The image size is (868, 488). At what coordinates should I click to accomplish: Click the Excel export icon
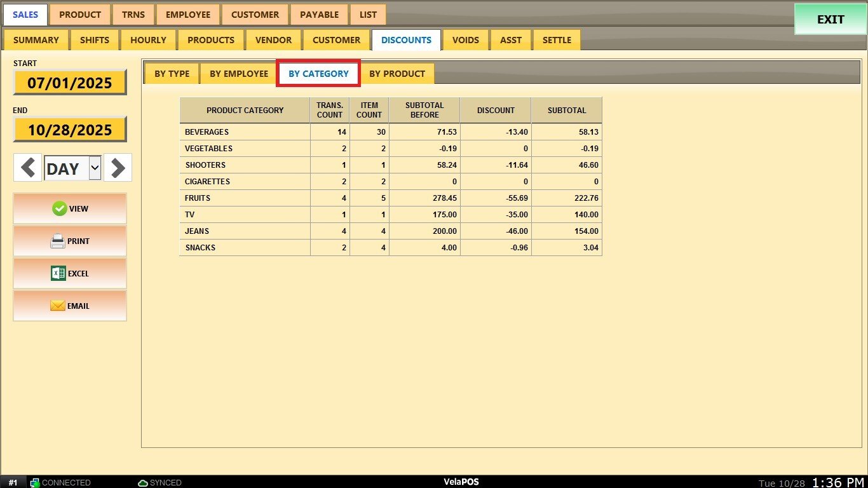click(x=58, y=274)
